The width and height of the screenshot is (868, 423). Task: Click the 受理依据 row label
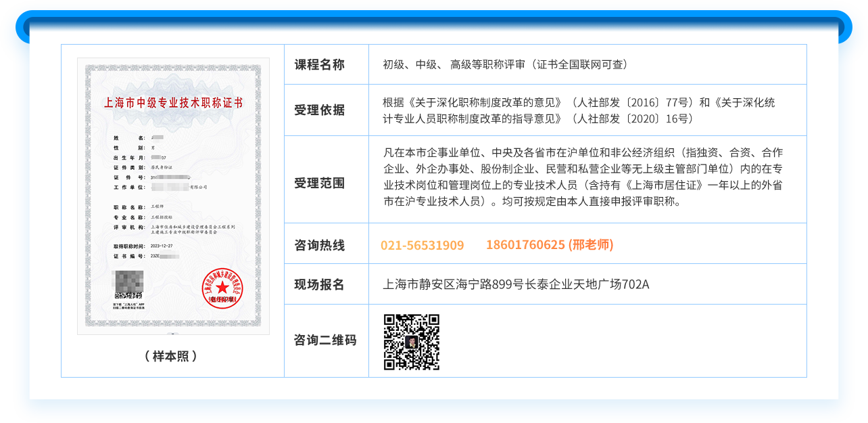[x=319, y=110]
